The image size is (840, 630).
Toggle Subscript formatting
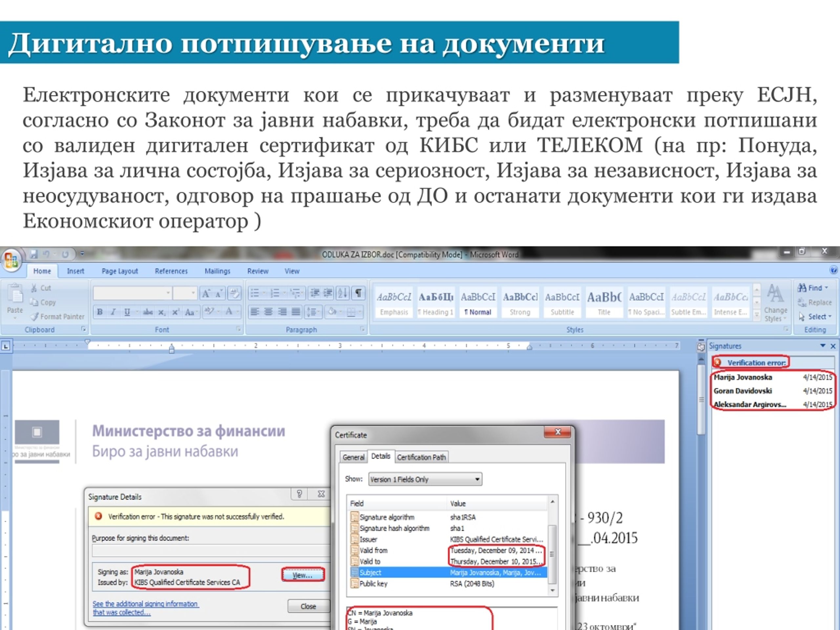(x=162, y=312)
